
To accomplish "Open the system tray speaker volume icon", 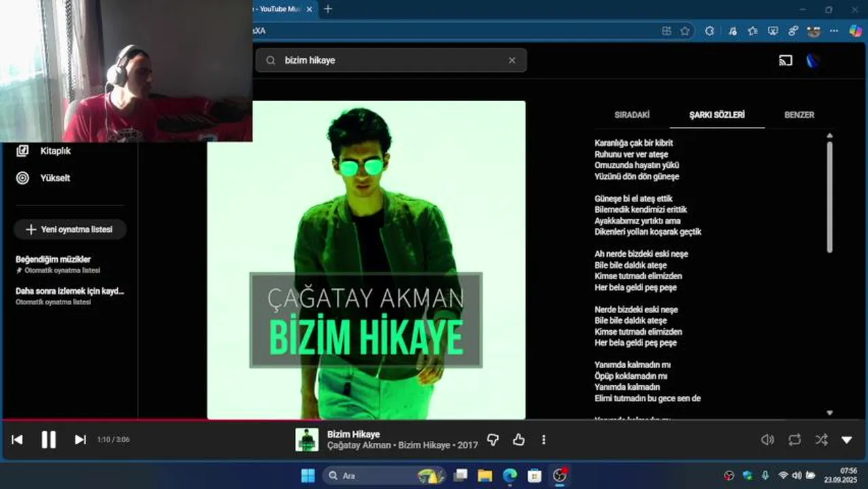I will coord(797,475).
